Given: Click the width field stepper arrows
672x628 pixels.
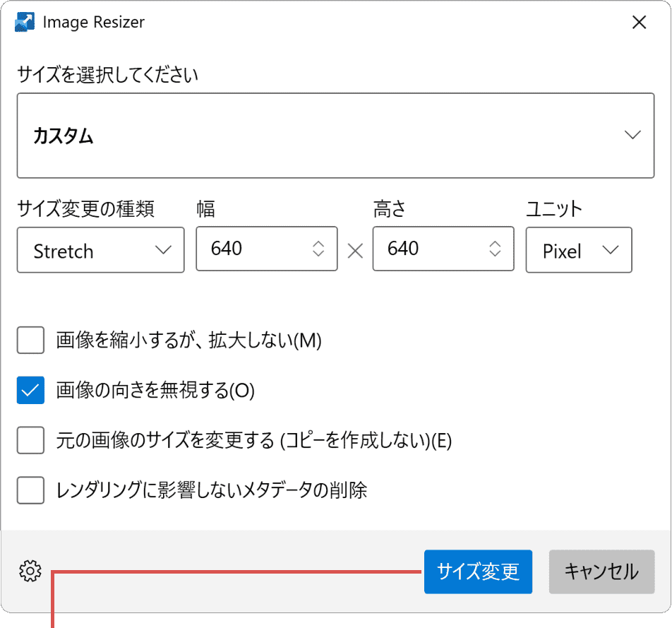Looking at the screenshot, I should pyautogui.click(x=318, y=249).
